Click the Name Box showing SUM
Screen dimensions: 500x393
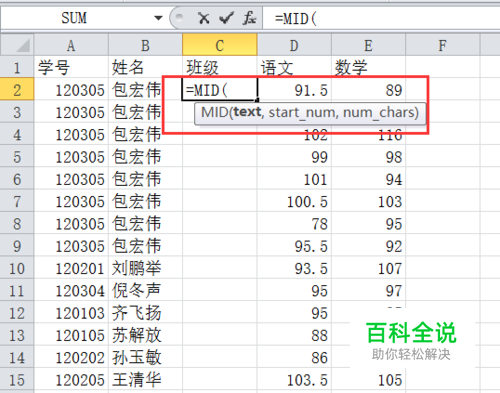(x=74, y=18)
